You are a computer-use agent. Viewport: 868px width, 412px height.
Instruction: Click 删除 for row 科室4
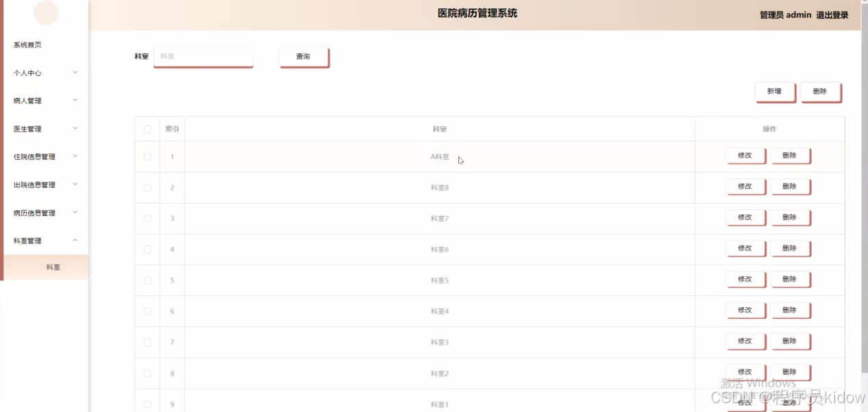click(x=791, y=310)
